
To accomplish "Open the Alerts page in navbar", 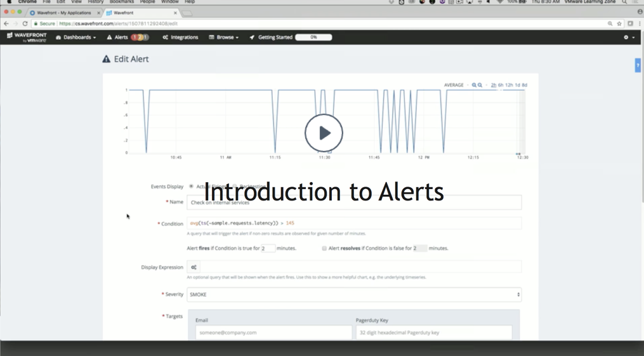I will point(117,37).
